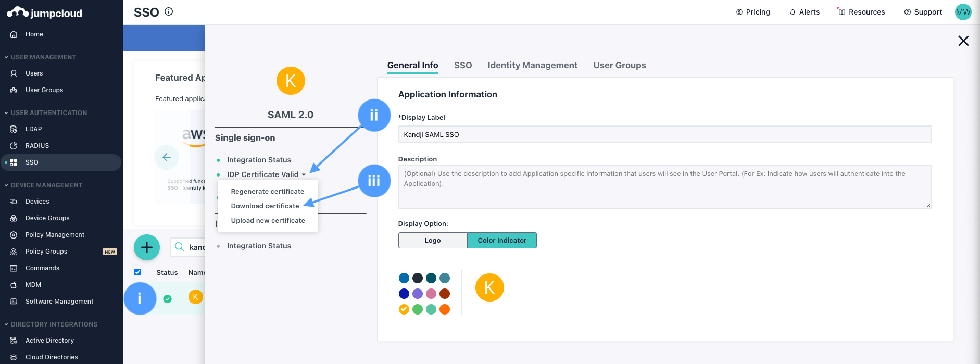
Task: Open the Alerts link
Action: coord(805,12)
